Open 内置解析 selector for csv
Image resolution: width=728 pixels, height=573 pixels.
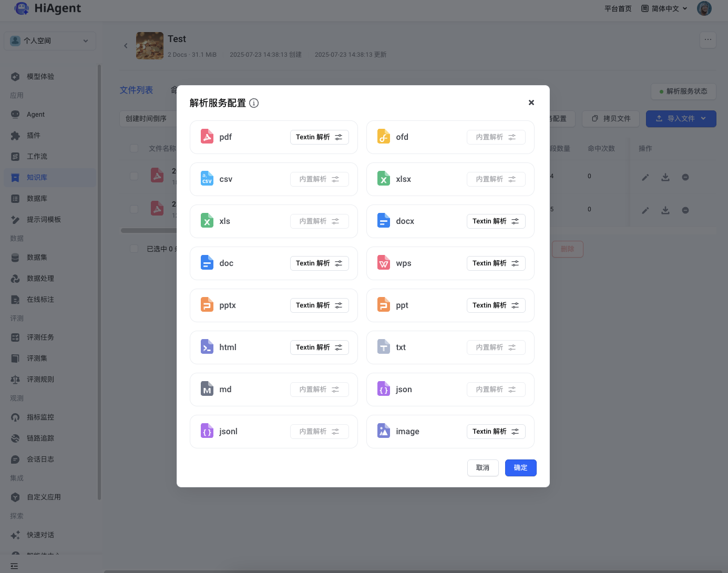(x=320, y=179)
